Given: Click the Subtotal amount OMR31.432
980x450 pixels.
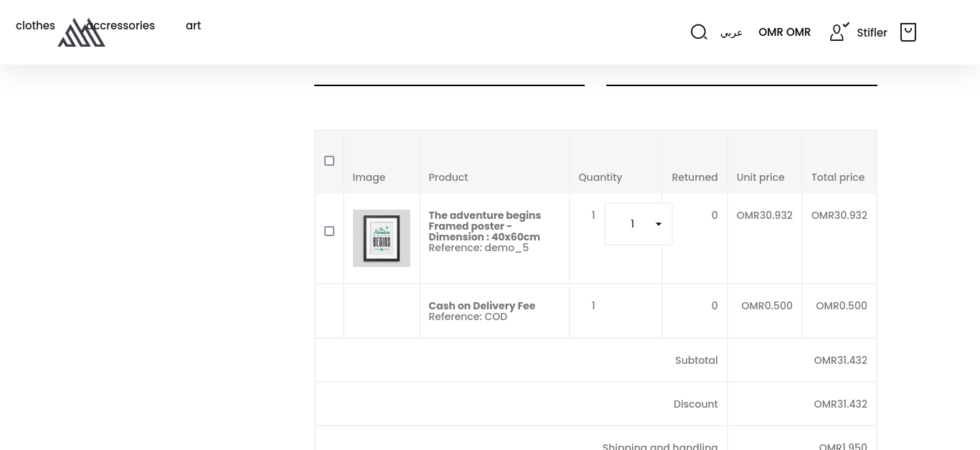Looking at the screenshot, I should (840, 360).
